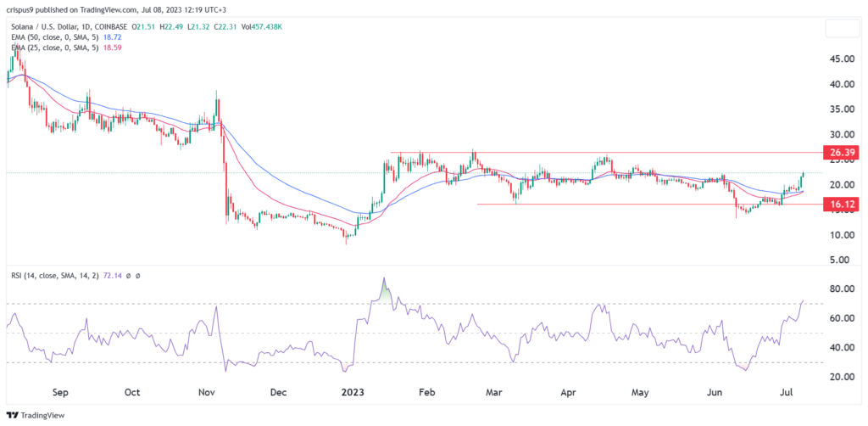Screen dimensions: 868x426
Task: Click the Jul label on the time axis
Action: pyautogui.click(x=785, y=394)
